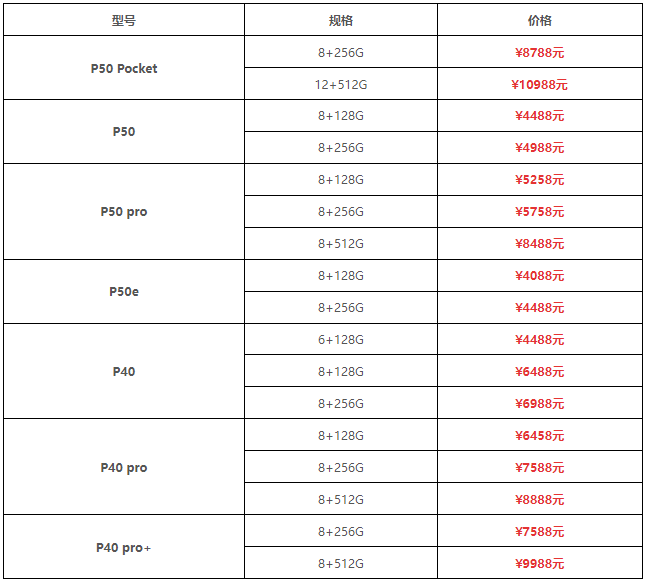
Task: Select the ¥4088元 price under P50e
Action: 539,276
